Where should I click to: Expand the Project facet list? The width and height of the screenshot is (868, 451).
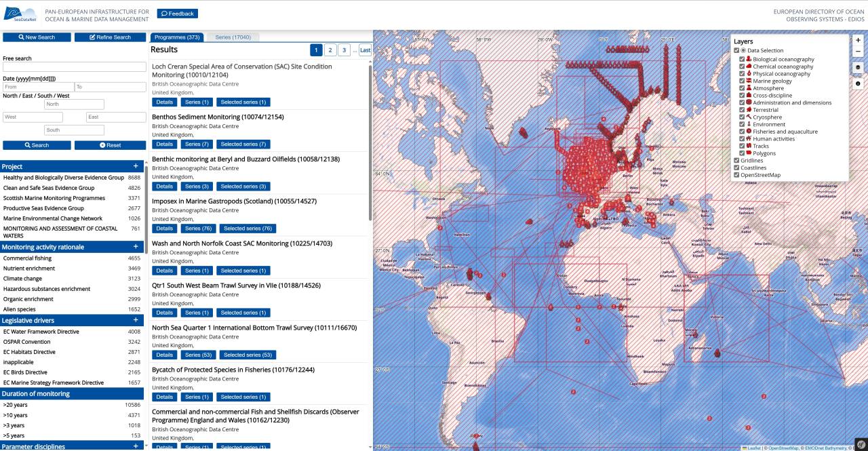pyautogui.click(x=136, y=166)
